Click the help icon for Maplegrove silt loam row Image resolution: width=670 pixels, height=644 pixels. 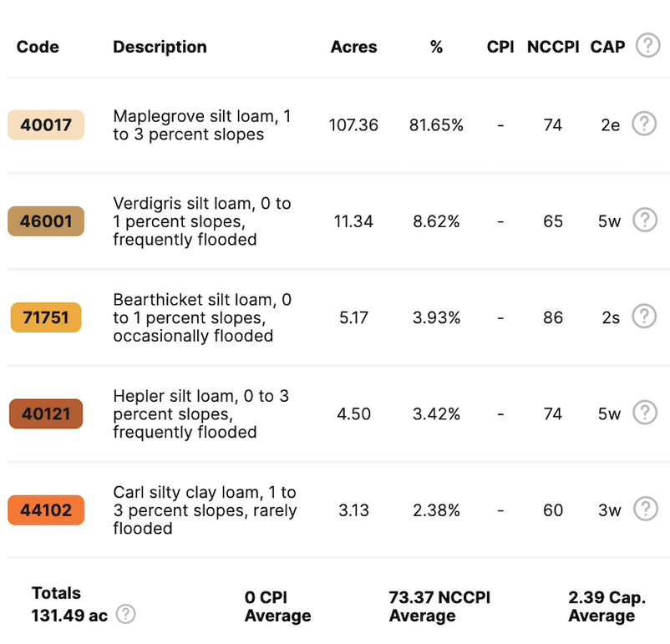pyautogui.click(x=644, y=124)
